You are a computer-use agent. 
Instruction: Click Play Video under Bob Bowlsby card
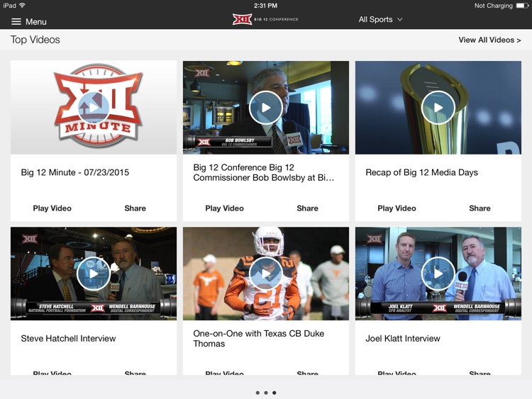point(225,208)
